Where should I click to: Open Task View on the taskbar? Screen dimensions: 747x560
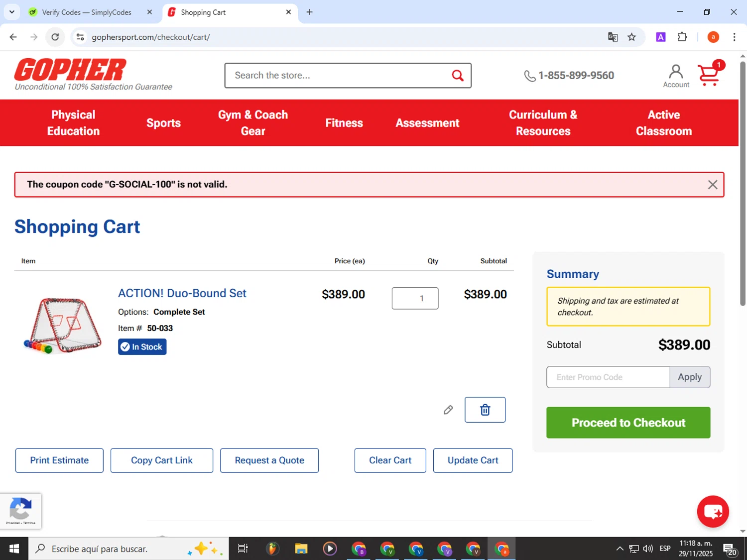243,549
